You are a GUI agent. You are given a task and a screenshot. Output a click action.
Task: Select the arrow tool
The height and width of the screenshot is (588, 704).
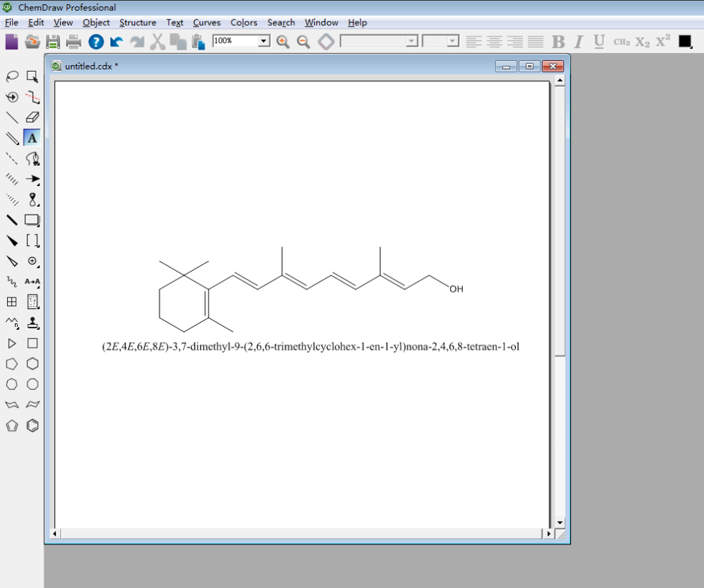point(32,179)
